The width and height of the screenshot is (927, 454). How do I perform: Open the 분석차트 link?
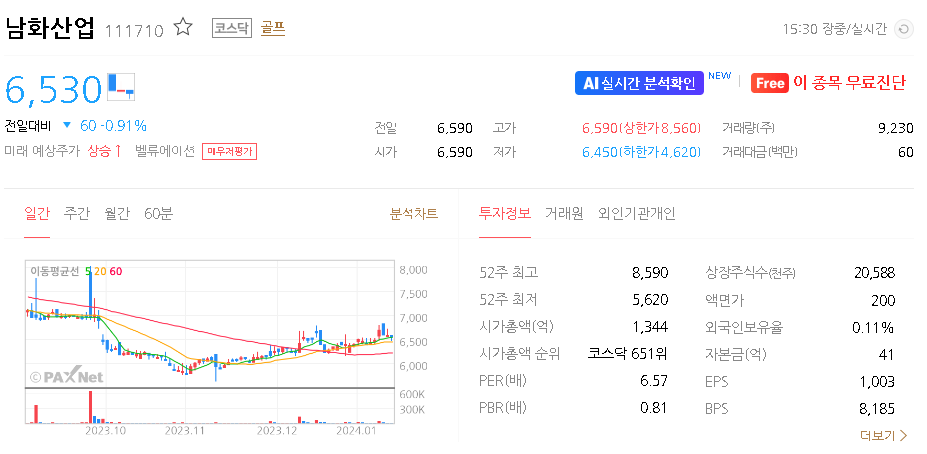coord(414,213)
